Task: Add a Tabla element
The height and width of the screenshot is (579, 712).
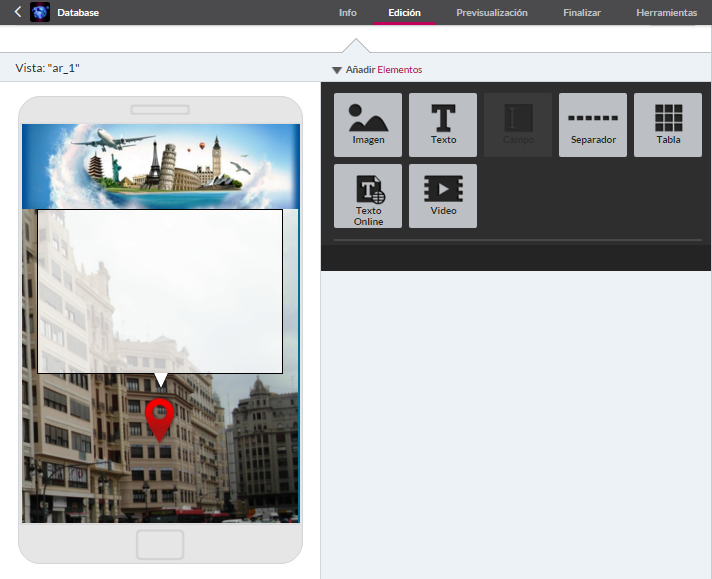Action: 668,125
